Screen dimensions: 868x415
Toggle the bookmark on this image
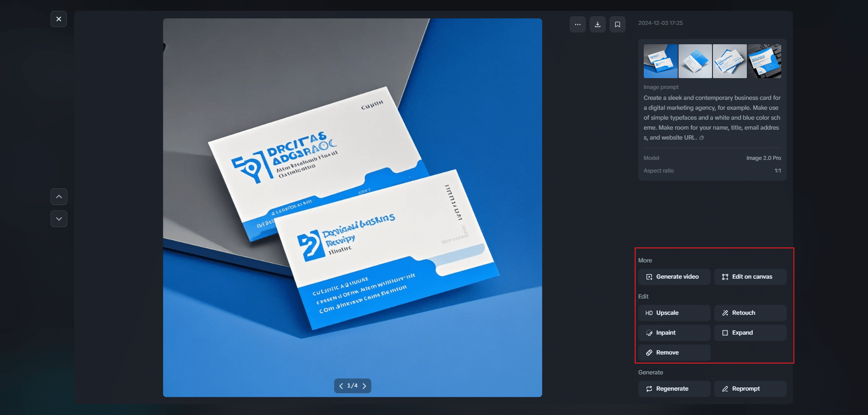point(618,24)
